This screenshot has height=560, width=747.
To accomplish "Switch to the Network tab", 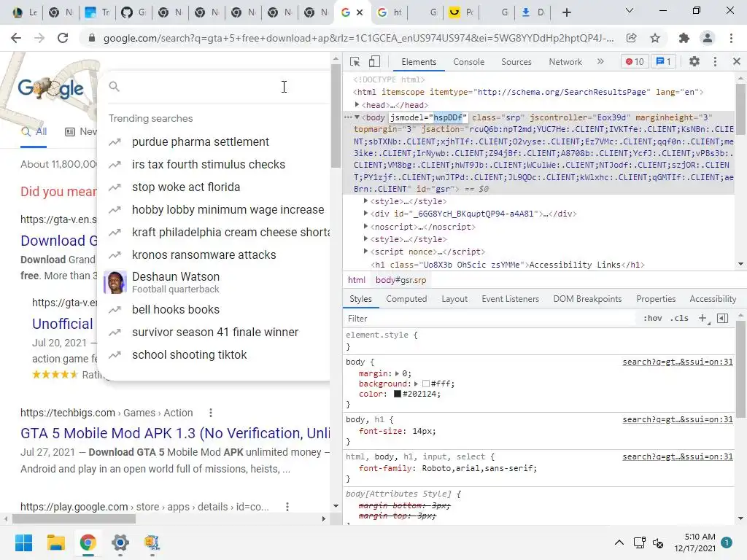I will 565,62.
